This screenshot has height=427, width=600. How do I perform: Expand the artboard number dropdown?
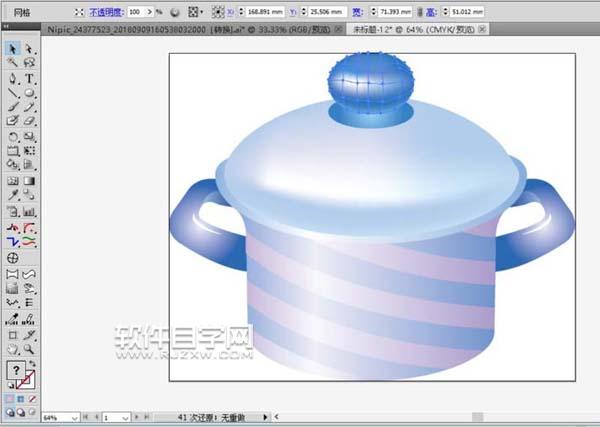[126, 416]
